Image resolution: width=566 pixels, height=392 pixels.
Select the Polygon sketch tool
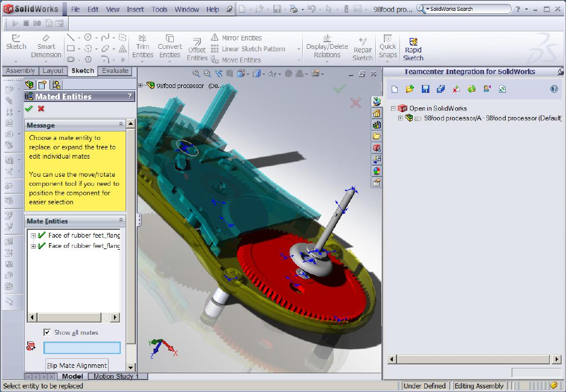pos(88,59)
